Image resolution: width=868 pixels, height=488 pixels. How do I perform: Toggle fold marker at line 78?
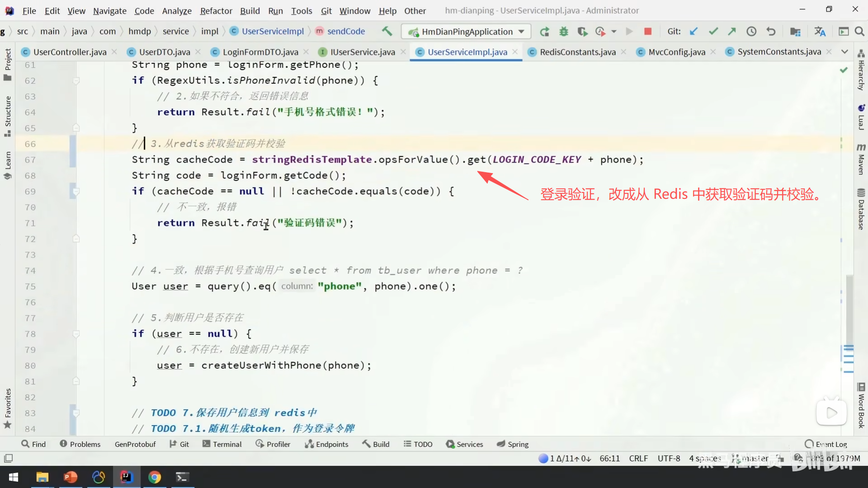click(76, 334)
